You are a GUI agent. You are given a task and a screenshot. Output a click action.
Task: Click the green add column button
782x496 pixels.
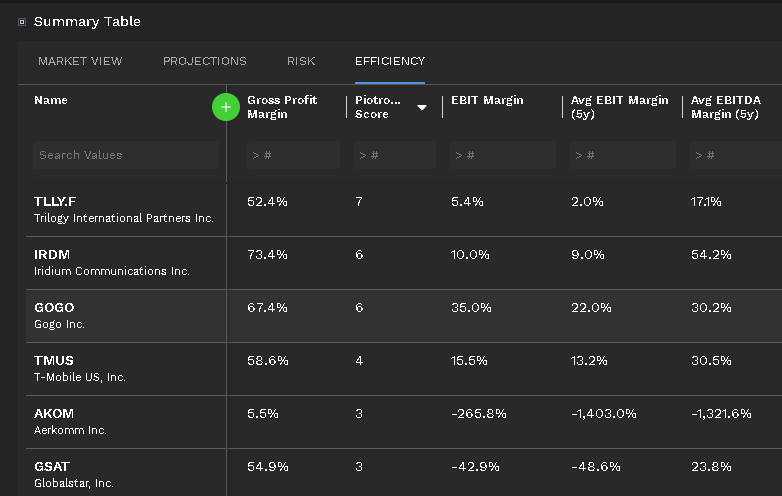click(226, 107)
